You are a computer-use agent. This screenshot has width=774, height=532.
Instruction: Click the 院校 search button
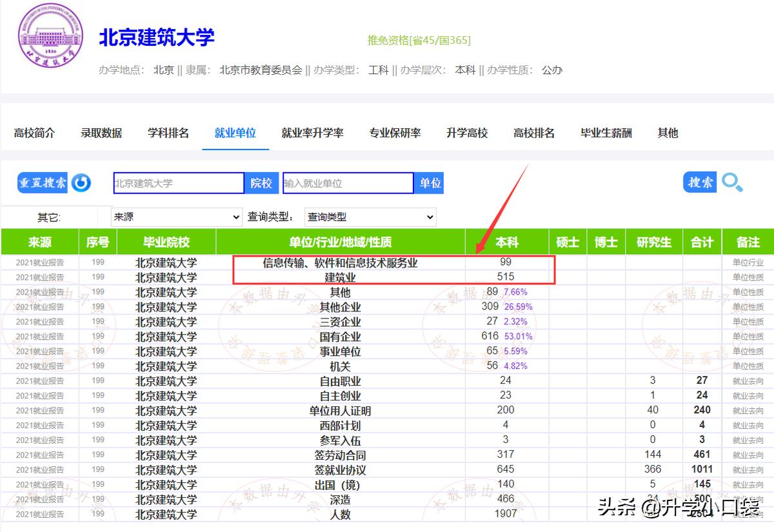point(261,182)
